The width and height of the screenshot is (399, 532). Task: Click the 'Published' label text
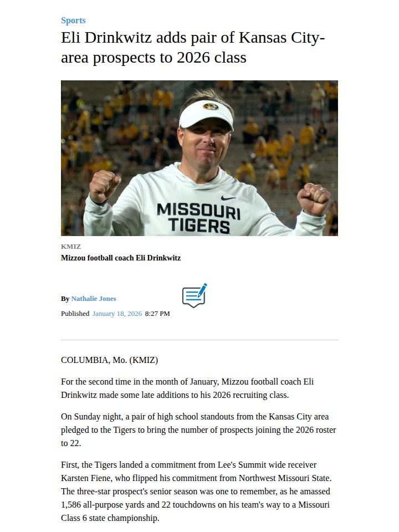pos(75,314)
